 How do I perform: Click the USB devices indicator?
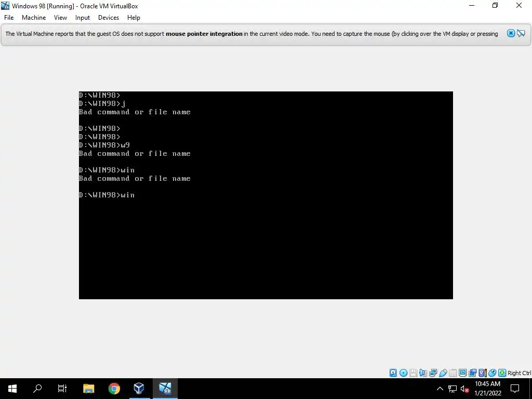[443, 373]
